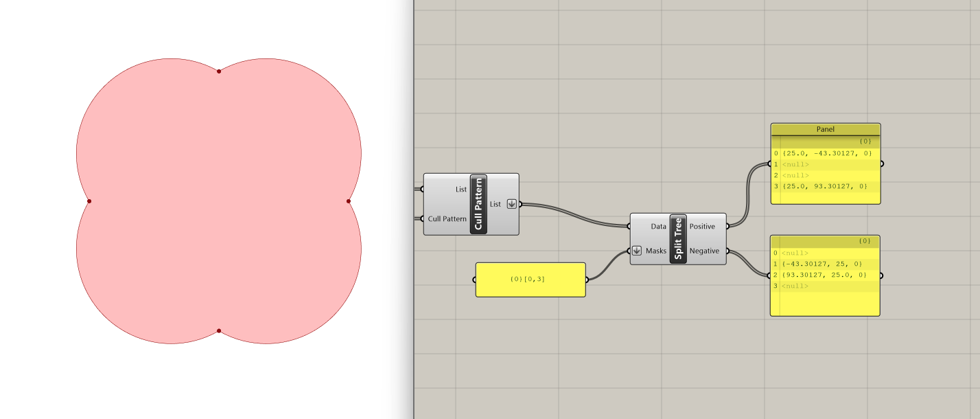This screenshot has height=419, width=980.
Task: Click the Masks input label on Split Tree
Action: (x=656, y=251)
